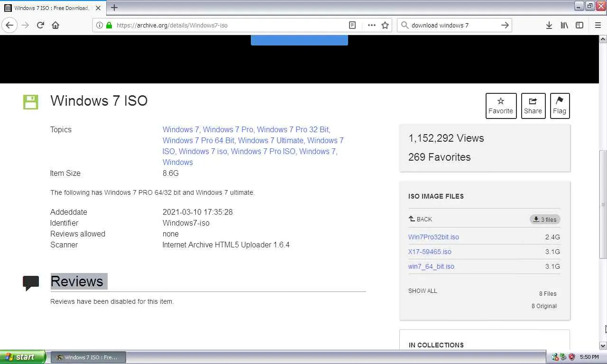This screenshot has width=607, height=364.
Task: Open the page actions three-dot menu
Action: click(372, 25)
